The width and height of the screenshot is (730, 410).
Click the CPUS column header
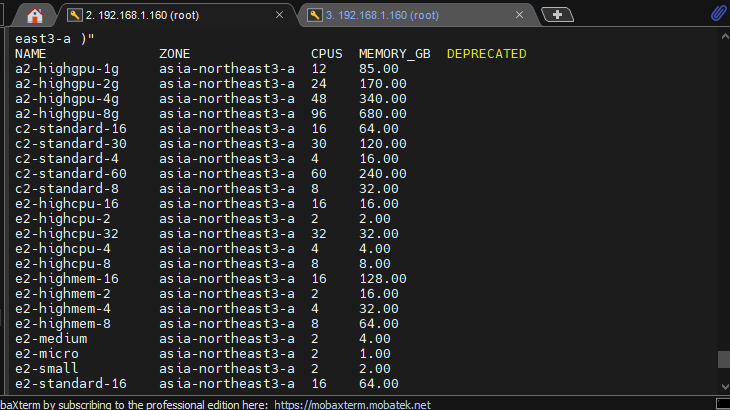327,54
